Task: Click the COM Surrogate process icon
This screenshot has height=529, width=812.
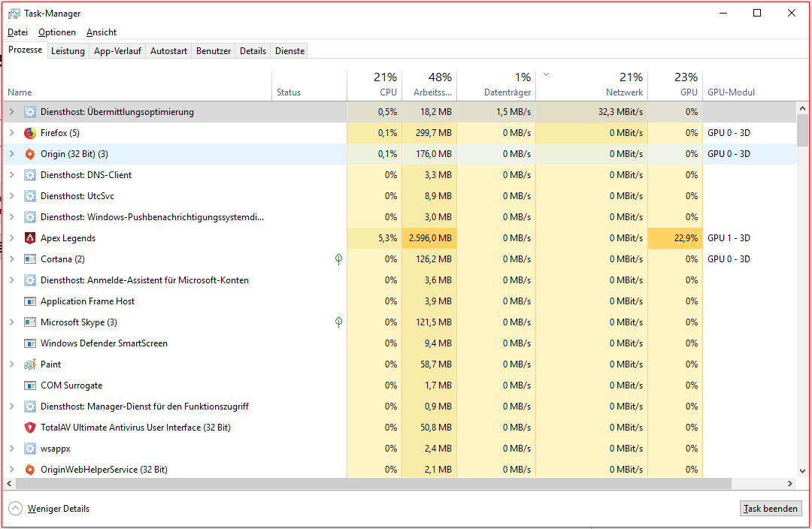Action: coord(30,385)
